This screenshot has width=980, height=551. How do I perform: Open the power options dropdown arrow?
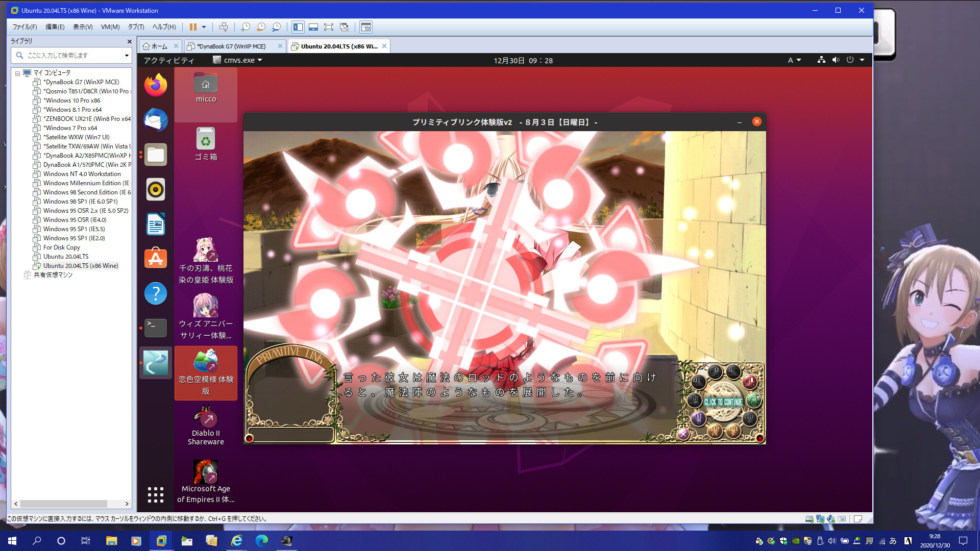tap(204, 27)
